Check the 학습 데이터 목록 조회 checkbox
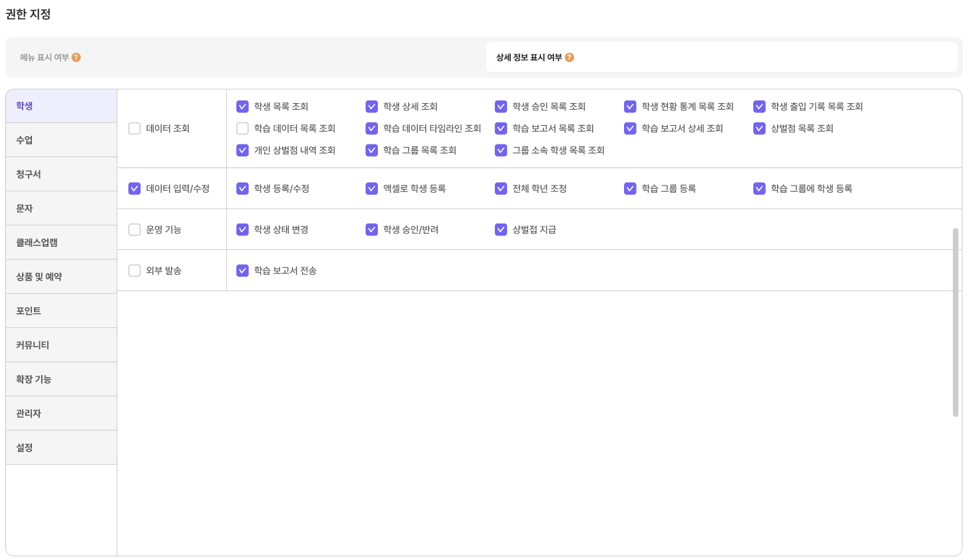Image resolution: width=968 pixels, height=560 pixels. 243,128
